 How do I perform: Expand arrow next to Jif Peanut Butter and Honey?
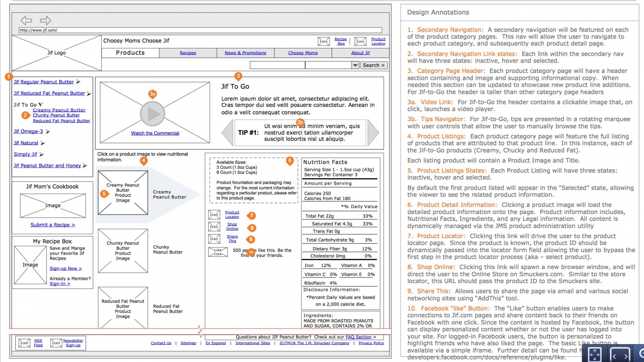click(x=85, y=165)
